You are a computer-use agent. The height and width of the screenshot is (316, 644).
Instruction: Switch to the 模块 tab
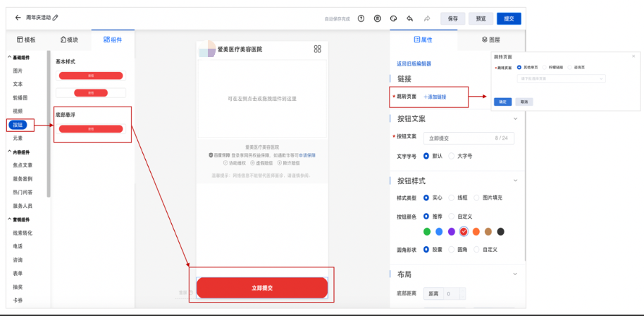(x=69, y=40)
